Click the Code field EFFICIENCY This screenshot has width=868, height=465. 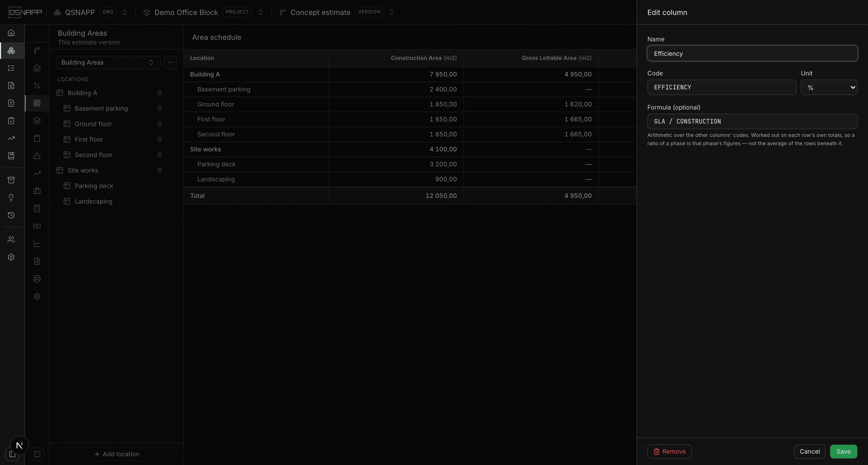[x=722, y=87]
